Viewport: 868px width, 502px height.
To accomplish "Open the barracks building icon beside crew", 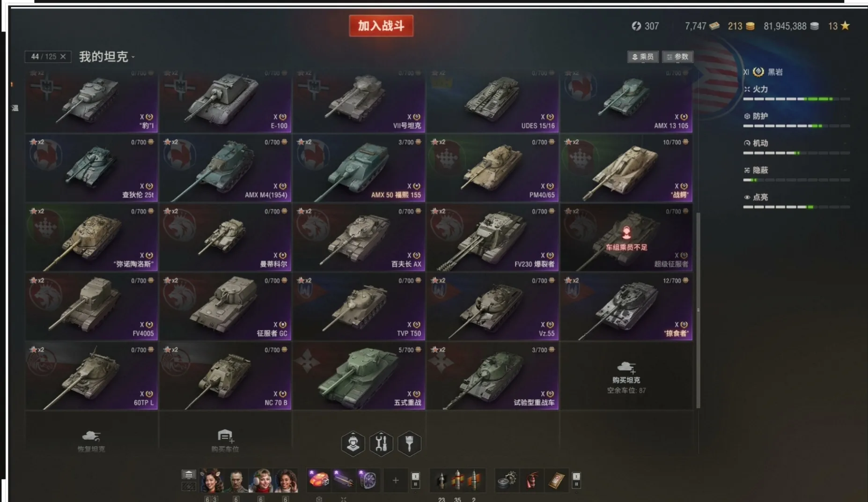I will point(189,475).
